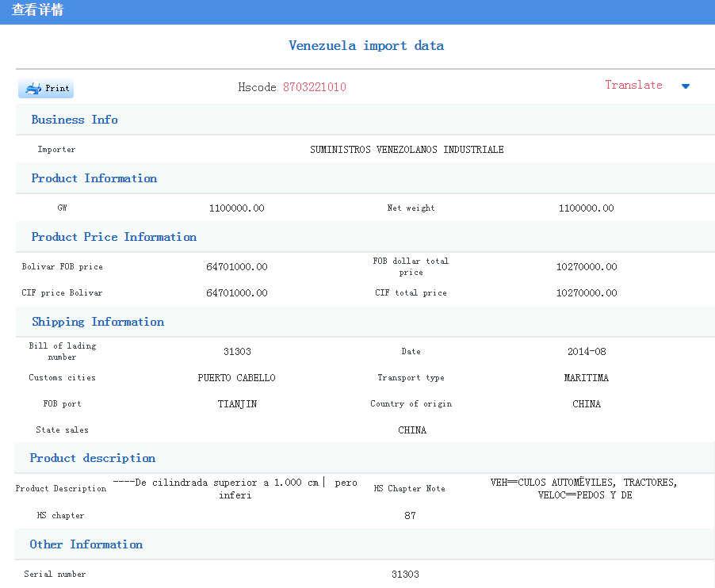Viewport: 715px width, 588px height.
Task: Click the Hscode value 8703221010
Action: (314, 87)
